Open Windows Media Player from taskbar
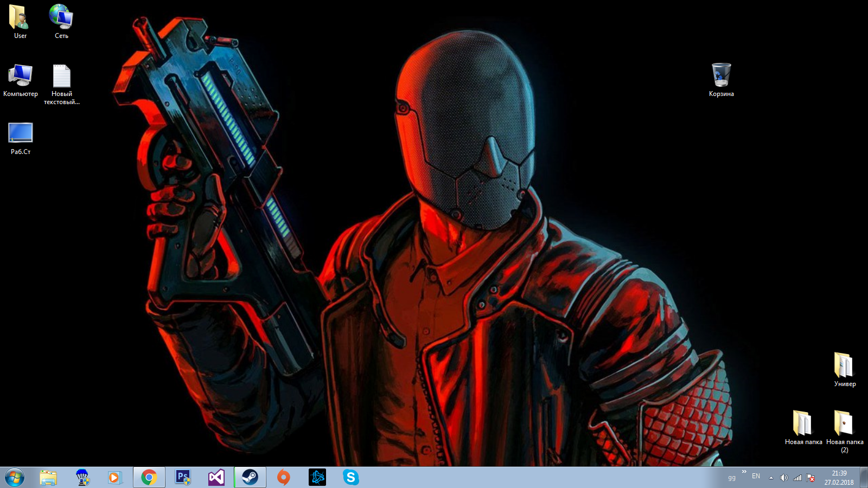Image resolution: width=868 pixels, height=488 pixels. pos(115,478)
